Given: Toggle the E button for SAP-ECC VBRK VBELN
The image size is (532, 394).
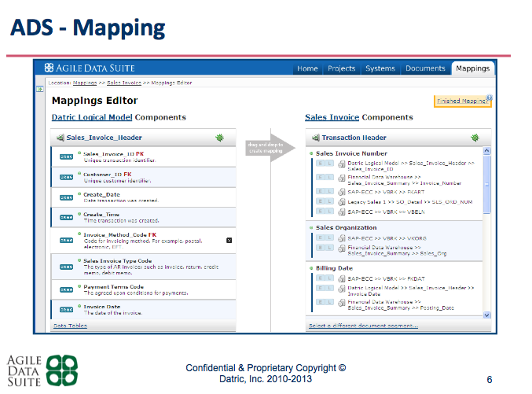Looking at the screenshot, I should 321,211.
